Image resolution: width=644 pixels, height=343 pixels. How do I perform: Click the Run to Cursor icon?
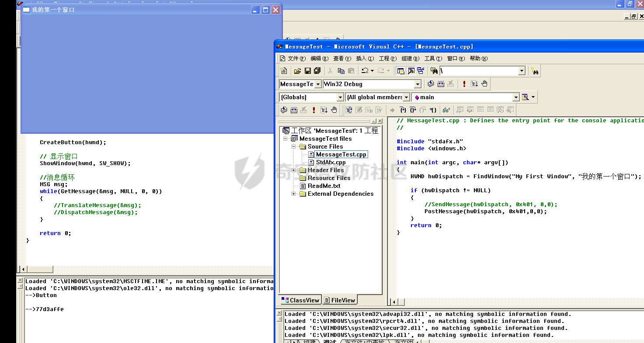433,110
